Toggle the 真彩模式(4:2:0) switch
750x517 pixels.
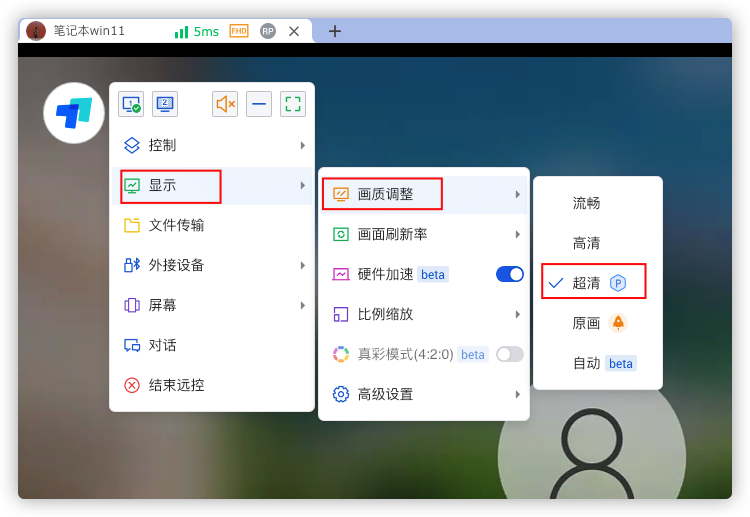click(510, 354)
